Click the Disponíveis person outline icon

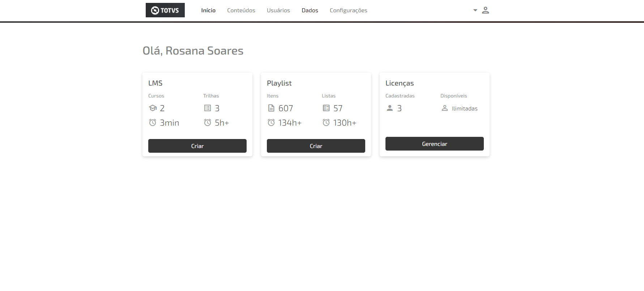click(445, 108)
